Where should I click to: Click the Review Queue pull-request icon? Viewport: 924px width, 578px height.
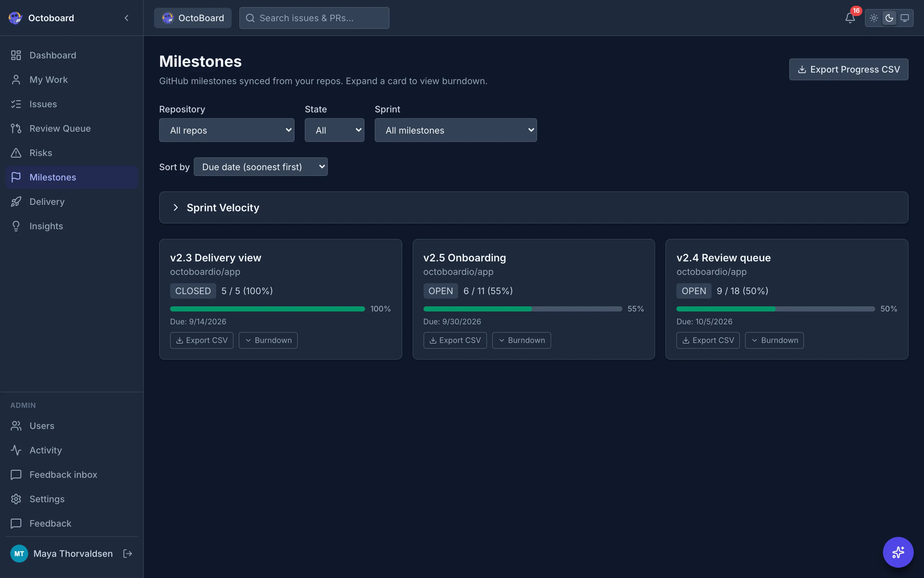click(x=16, y=128)
